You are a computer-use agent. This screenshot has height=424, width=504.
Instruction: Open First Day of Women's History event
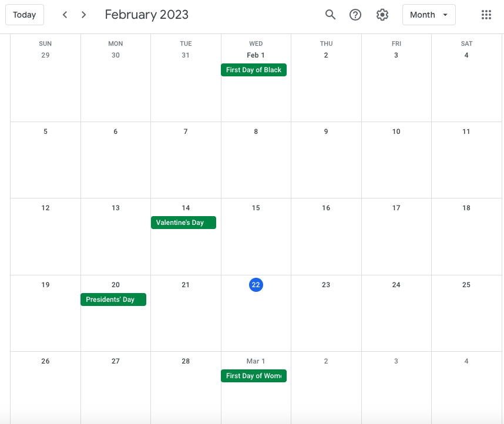(254, 376)
